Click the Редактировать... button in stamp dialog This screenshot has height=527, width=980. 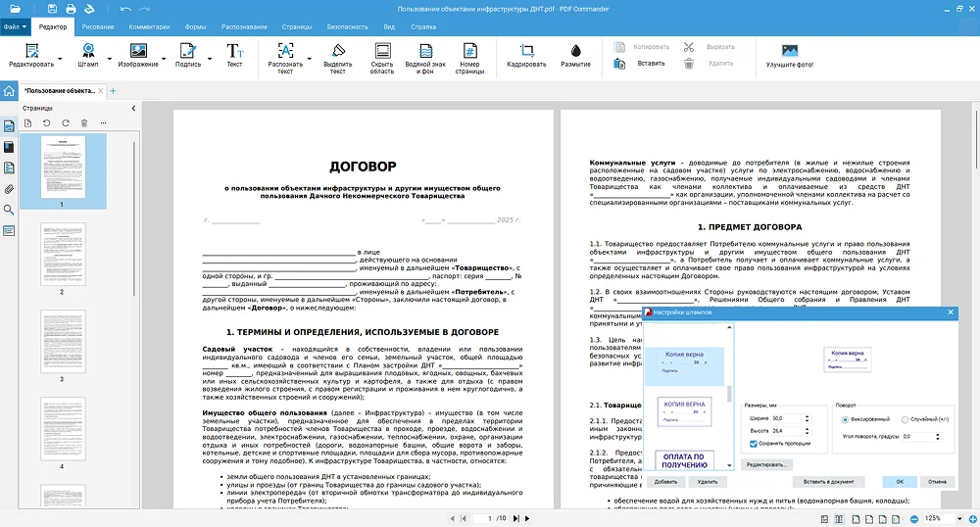click(767, 463)
